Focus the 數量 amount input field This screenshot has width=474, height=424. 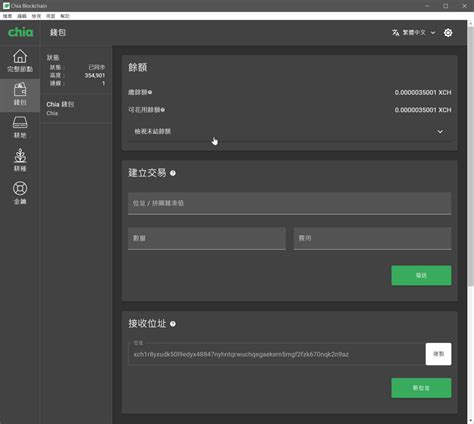coord(207,238)
